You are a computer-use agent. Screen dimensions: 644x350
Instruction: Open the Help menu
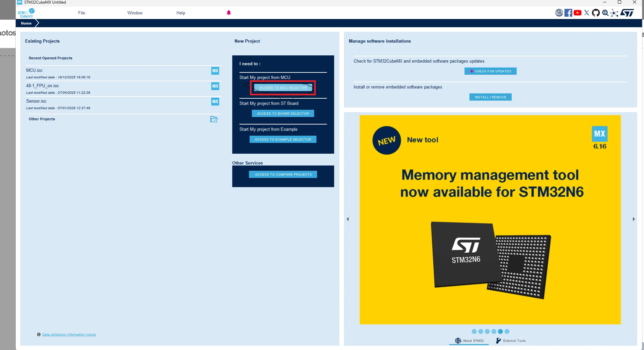[181, 13]
